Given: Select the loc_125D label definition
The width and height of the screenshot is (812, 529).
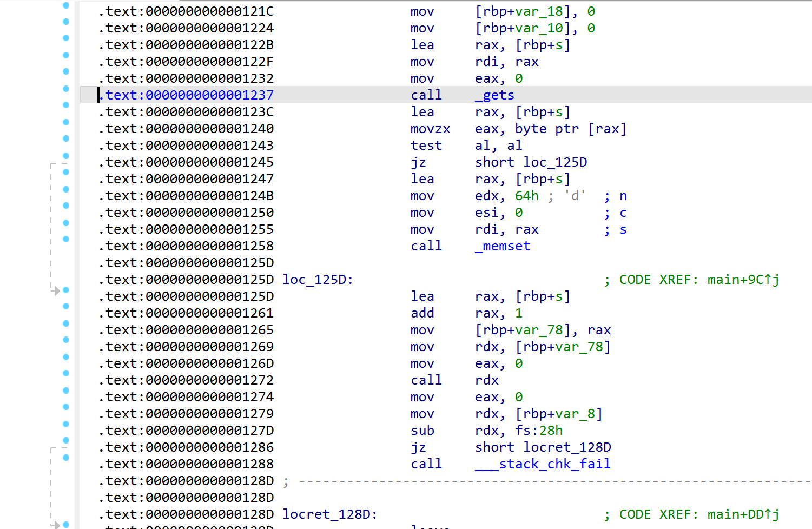Looking at the screenshot, I should [317, 280].
